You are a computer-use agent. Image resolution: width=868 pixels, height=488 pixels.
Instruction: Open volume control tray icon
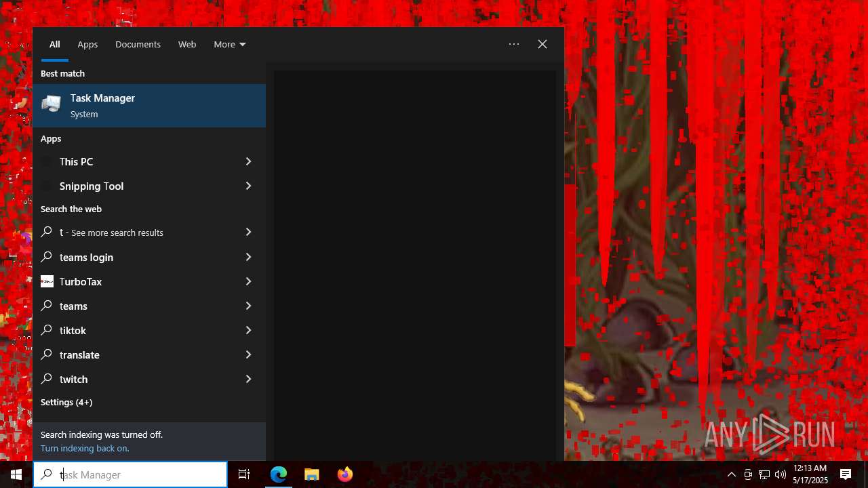pos(781,474)
